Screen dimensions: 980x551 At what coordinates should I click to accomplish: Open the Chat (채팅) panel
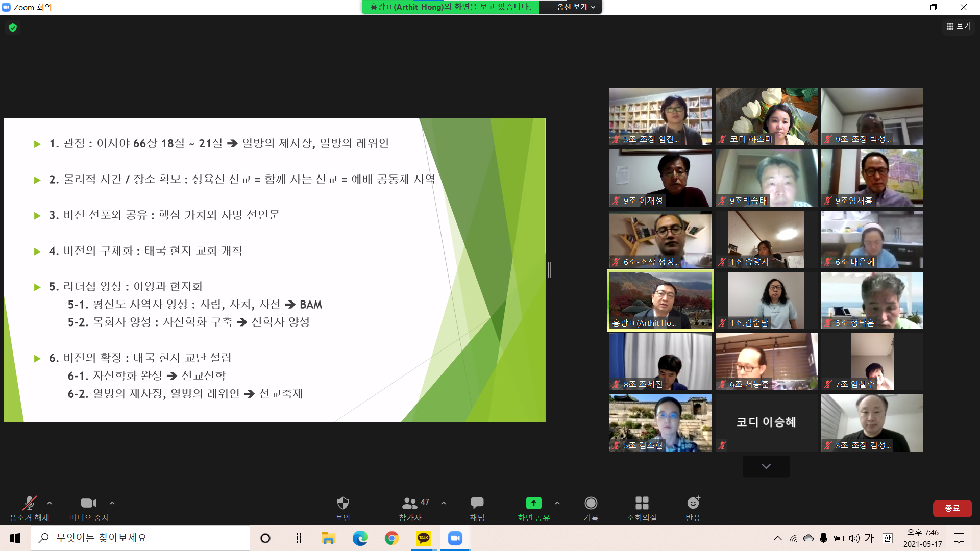pyautogui.click(x=477, y=504)
